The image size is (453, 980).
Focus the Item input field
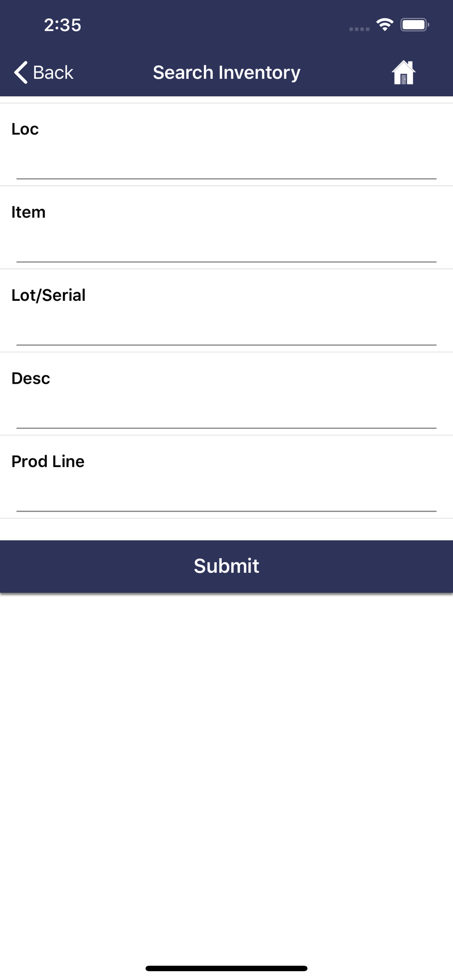click(x=226, y=247)
